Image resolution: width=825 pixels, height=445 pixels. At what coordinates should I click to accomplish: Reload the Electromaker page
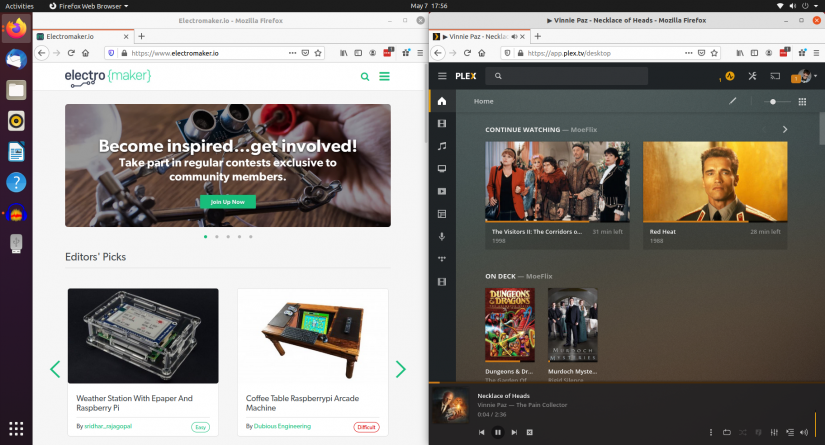pos(71,53)
